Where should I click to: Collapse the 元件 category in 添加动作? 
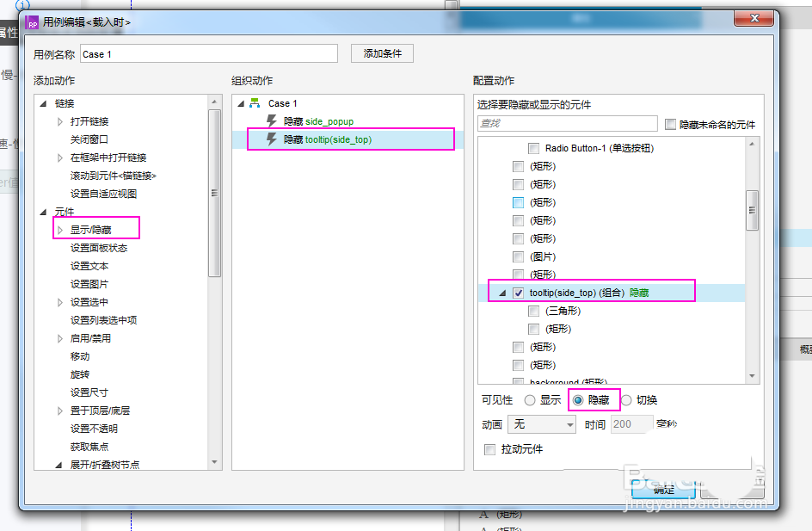coord(42,211)
